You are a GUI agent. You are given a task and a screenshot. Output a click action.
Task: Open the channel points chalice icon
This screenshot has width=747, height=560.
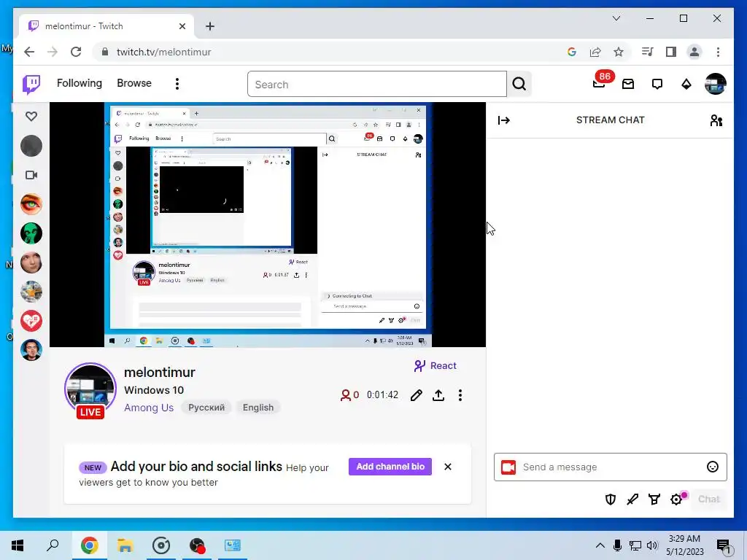(654, 499)
